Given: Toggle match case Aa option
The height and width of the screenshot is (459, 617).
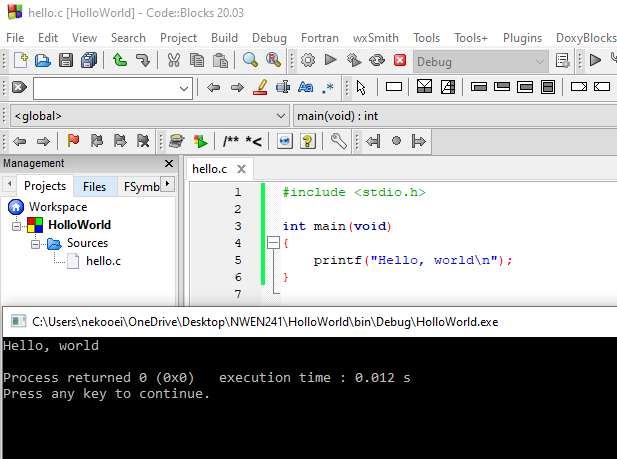Looking at the screenshot, I should tap(305, 87).
